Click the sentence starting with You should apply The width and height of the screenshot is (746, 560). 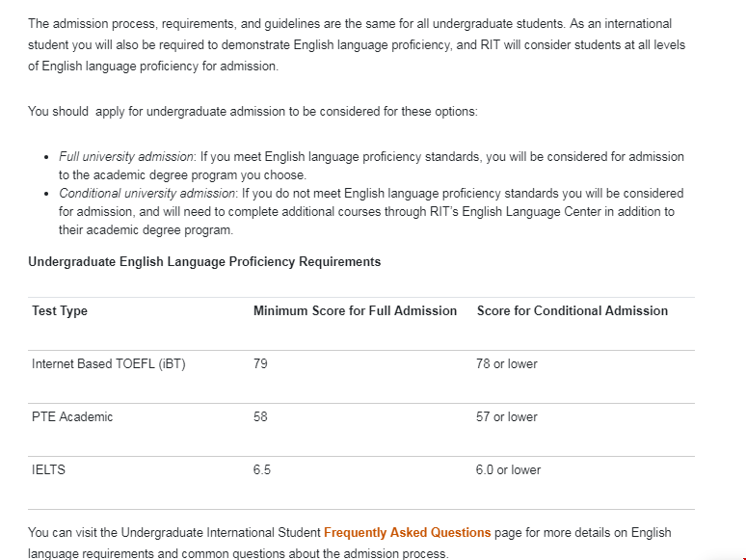click(253, 111)
